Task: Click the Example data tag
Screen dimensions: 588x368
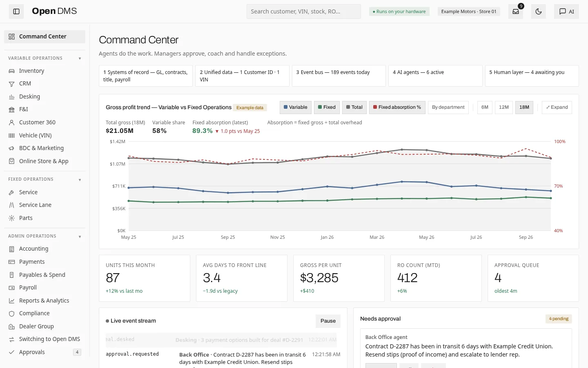Action: click(250, 108)
